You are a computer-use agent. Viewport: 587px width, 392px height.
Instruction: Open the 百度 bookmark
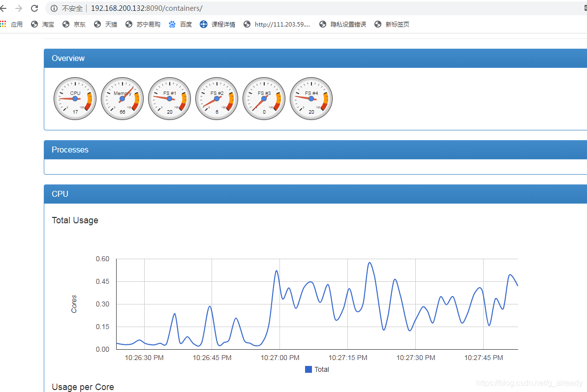point(180,24)
